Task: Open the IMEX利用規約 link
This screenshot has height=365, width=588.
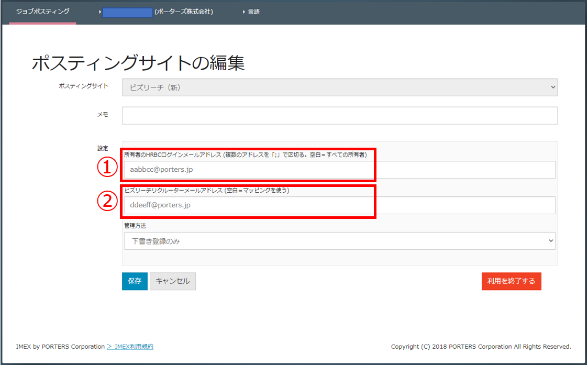Action: (x=133, y=347)
